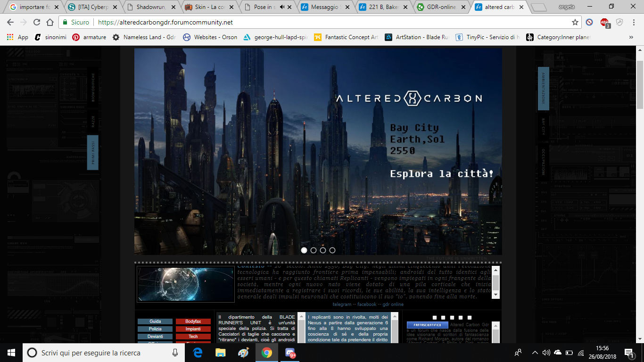The height and width of the screenshot is (362, 644).
Task: Mute the audio icon on the Pose tab
Action: (282, 7)
